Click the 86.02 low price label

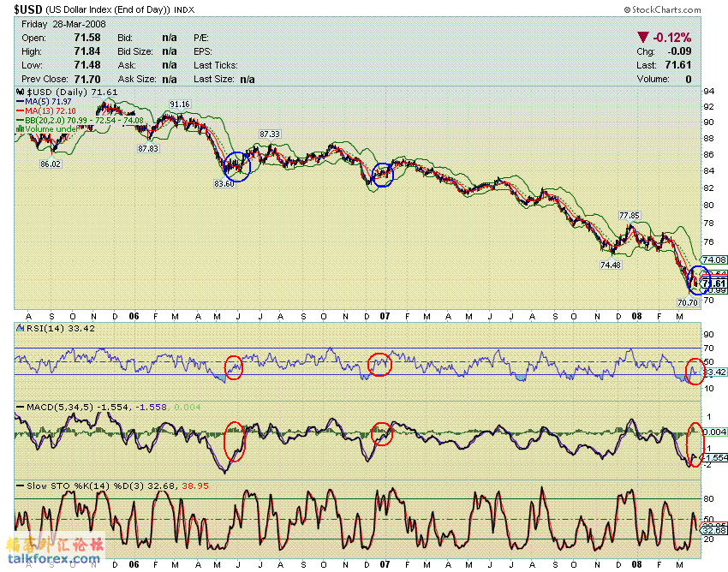[51, 164]
